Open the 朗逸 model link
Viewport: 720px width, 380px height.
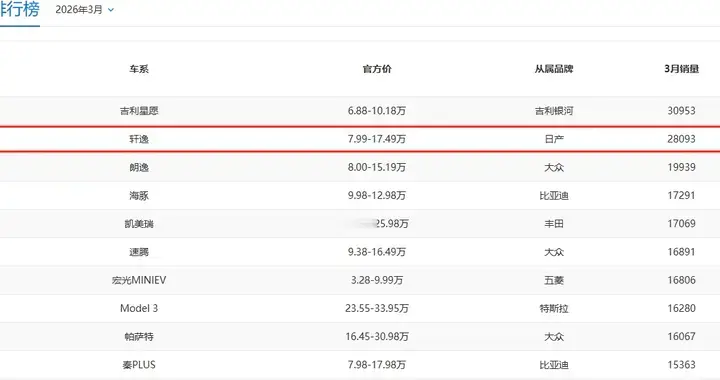[x=139, y=168]
